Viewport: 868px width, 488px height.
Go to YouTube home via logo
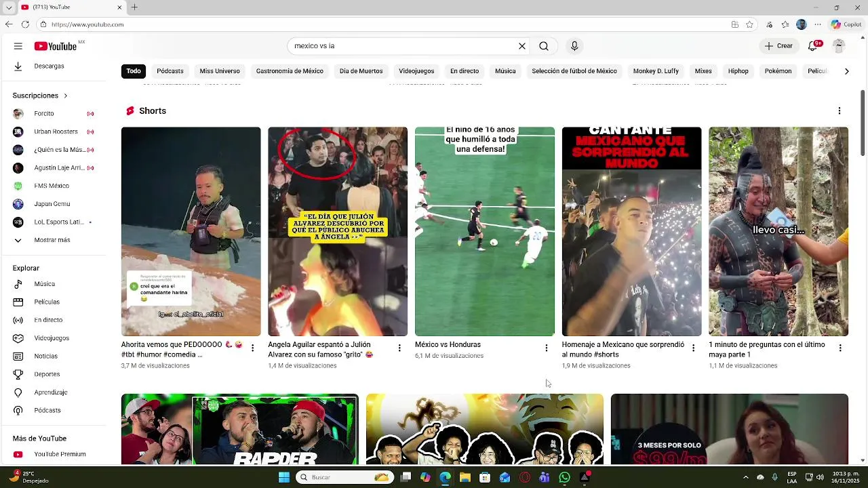point(56,46)
